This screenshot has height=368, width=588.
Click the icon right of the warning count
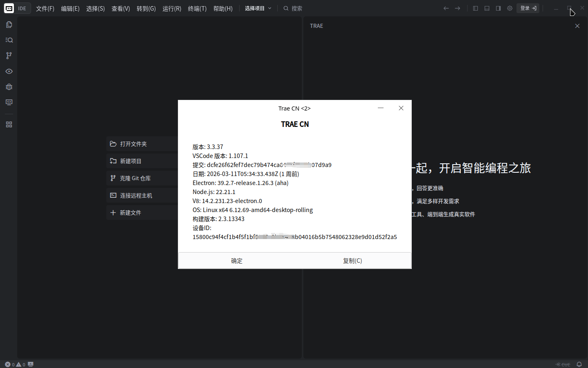pyautogui.click(x=31, y=364)
